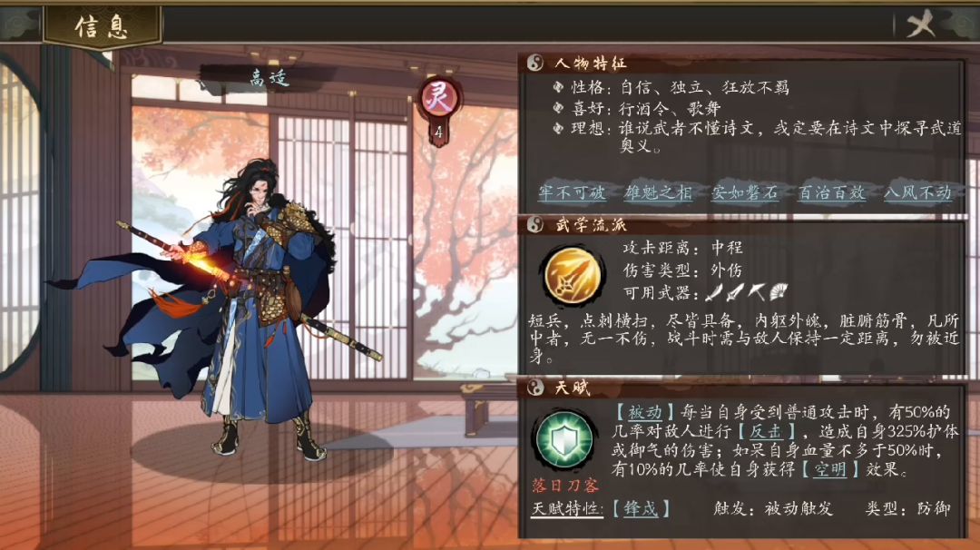Tap the green shield talent icon
Viewport: 980px width, 550px height.
pyautogui.click(x=564, y=439)
